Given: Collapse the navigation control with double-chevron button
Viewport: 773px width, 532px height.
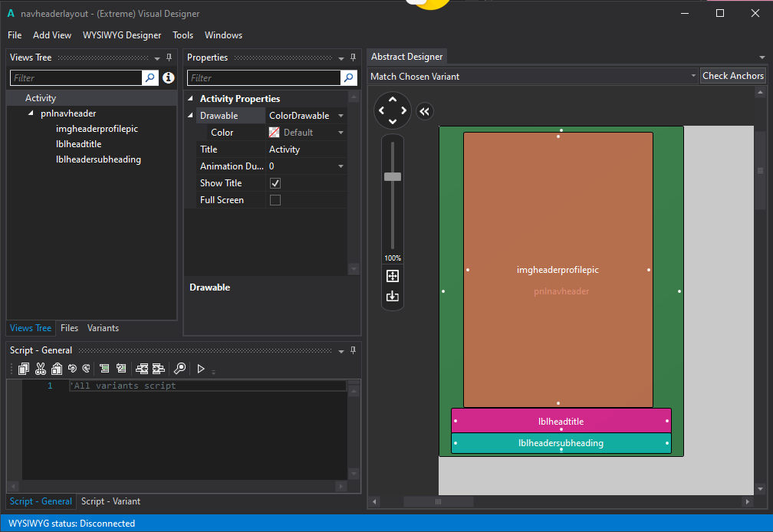Looking at the screenshot, I should [x=425, y=111].
